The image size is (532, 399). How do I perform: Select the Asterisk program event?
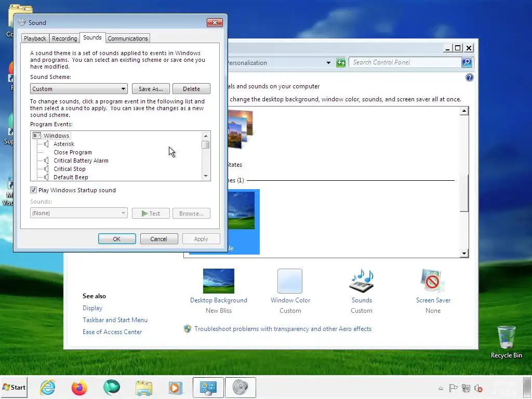64,144
